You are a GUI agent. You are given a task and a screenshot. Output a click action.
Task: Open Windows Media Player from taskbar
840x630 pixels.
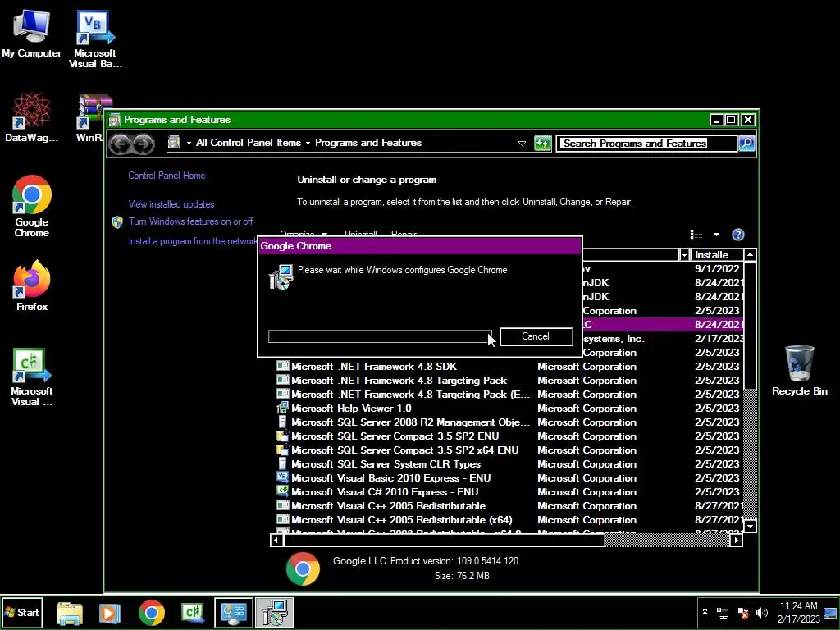click(x=110, y=613)
